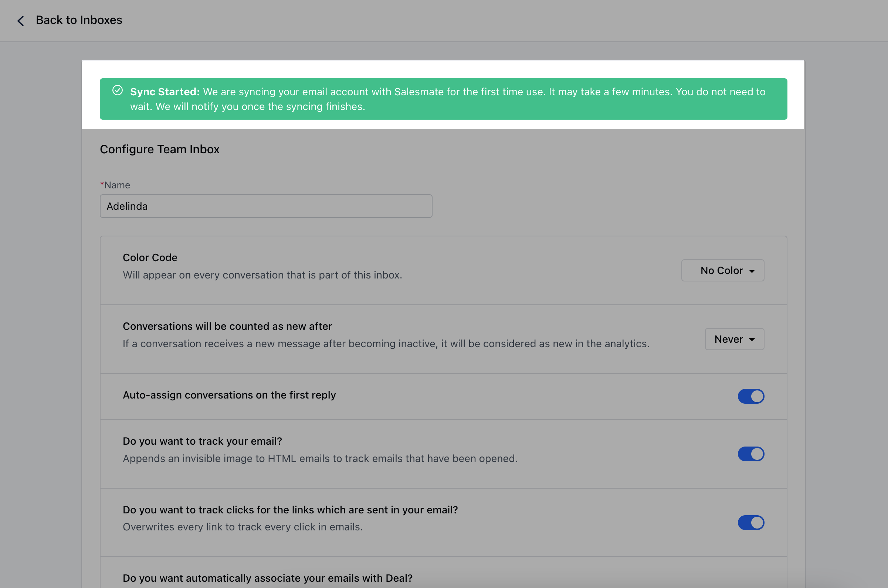Go Back to Inboxes link

pyautogui.click(x=79, y=20)
